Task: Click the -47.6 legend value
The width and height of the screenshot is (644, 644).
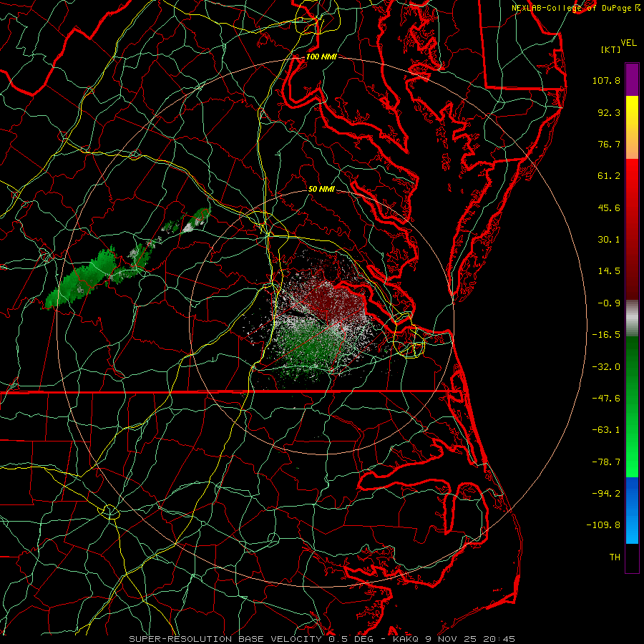Action: tap(606, 399)
